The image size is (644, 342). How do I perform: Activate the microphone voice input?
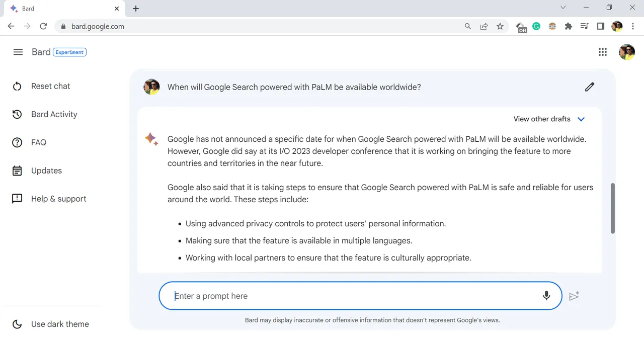pyautogui.click(x=546, y=296)
